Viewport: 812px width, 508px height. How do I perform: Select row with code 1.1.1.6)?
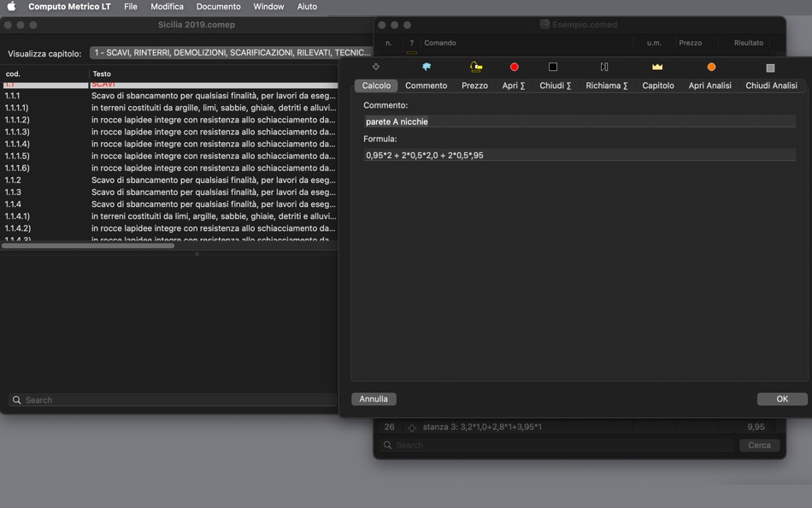[x=169, y=168]
